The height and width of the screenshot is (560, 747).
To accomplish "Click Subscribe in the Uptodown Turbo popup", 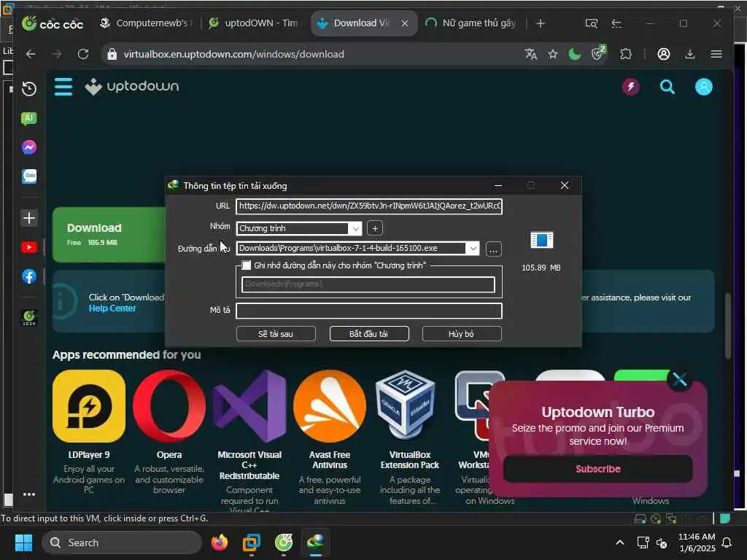I will point(598,469).
